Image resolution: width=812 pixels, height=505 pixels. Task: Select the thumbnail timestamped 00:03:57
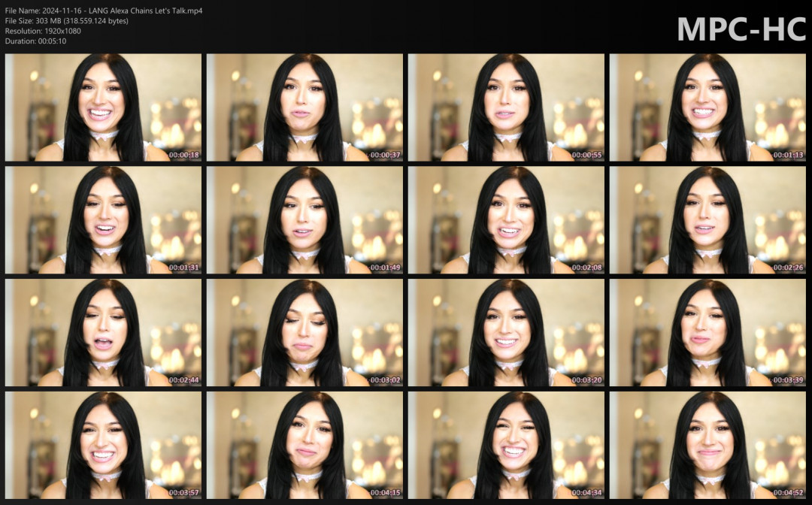(103, 446)
